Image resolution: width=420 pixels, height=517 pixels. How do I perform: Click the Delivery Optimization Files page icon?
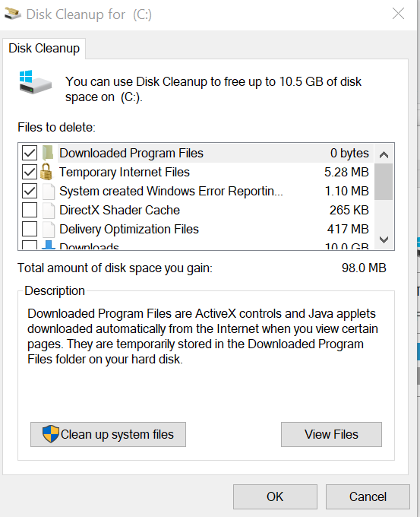[x=49, y=229]
